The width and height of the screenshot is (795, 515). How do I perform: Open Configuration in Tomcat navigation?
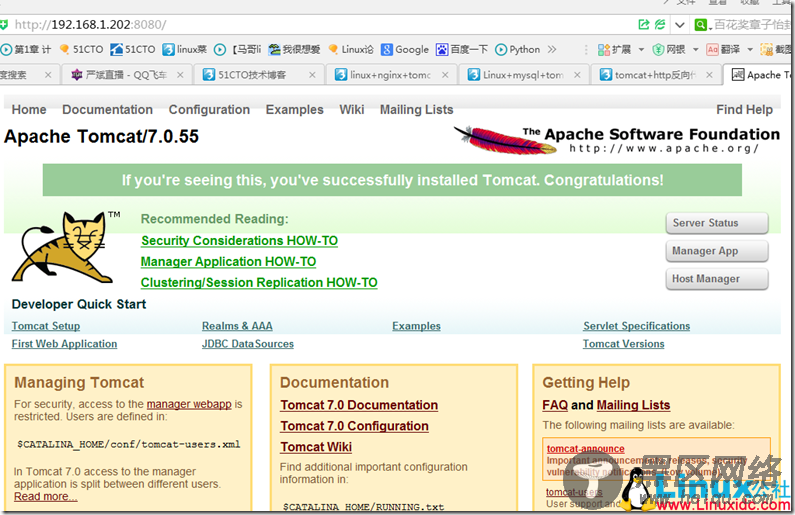(209, 109)
